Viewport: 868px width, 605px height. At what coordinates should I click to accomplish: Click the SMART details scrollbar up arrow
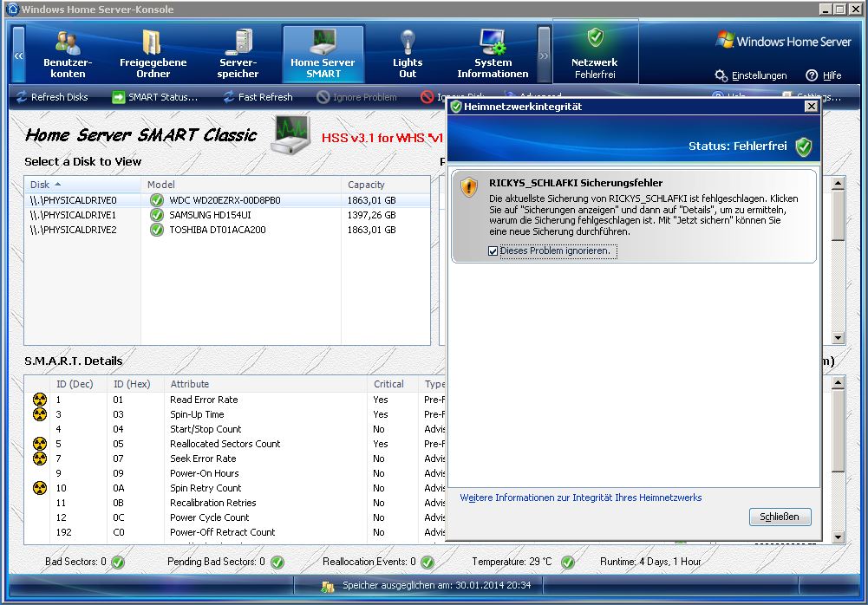coord(839,382)
